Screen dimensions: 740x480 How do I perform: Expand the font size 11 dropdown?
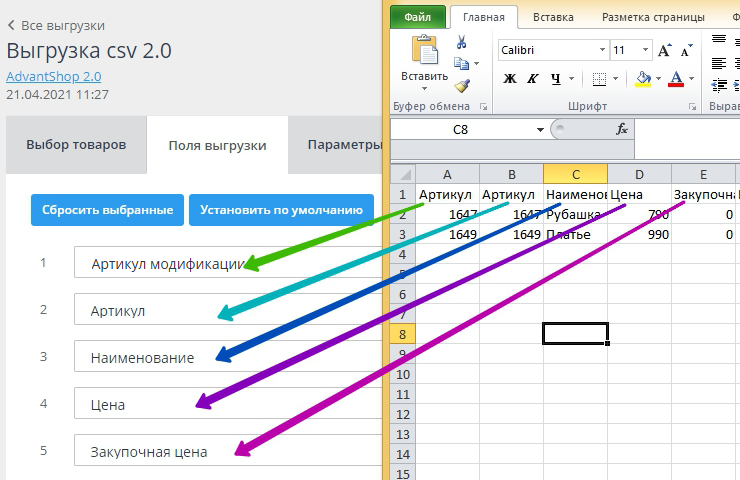point(646,50)
